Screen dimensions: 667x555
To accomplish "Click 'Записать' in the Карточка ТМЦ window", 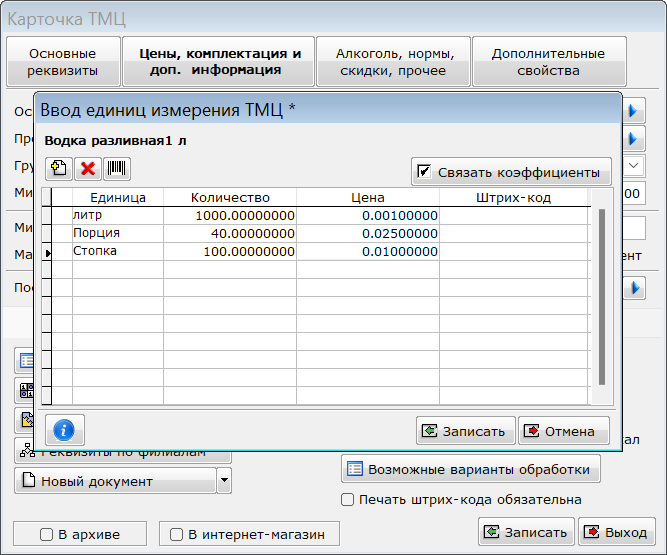I will (526, 532).
